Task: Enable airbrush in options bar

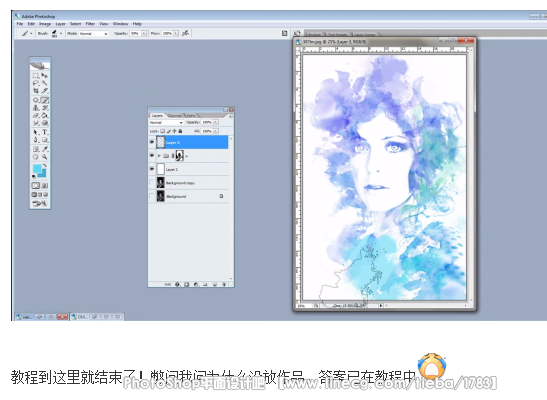Action: click(186, 33)
